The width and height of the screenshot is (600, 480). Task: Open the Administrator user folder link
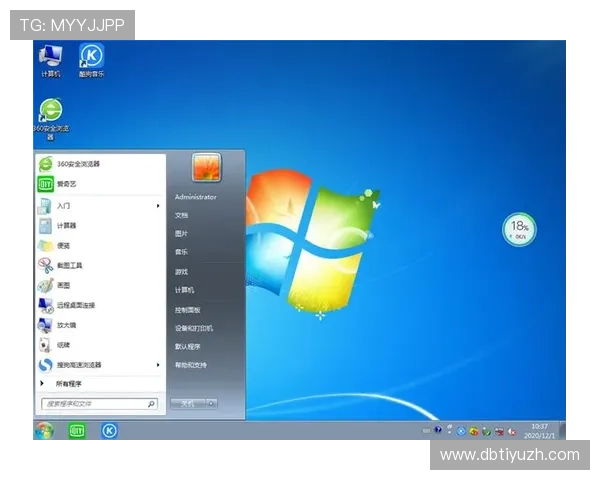click(195, 197)
